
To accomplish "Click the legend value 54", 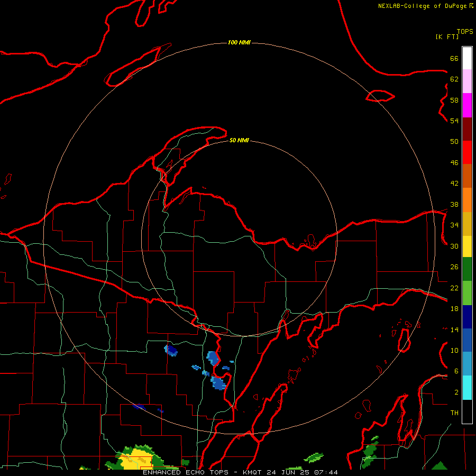I will [454, 121].
